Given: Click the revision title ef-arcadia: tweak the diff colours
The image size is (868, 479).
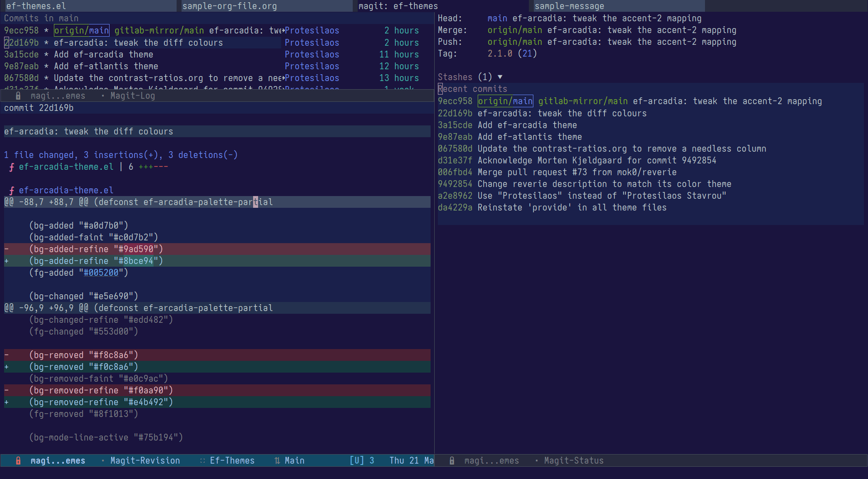Looking at the screenshot, I should pos(89,131).
